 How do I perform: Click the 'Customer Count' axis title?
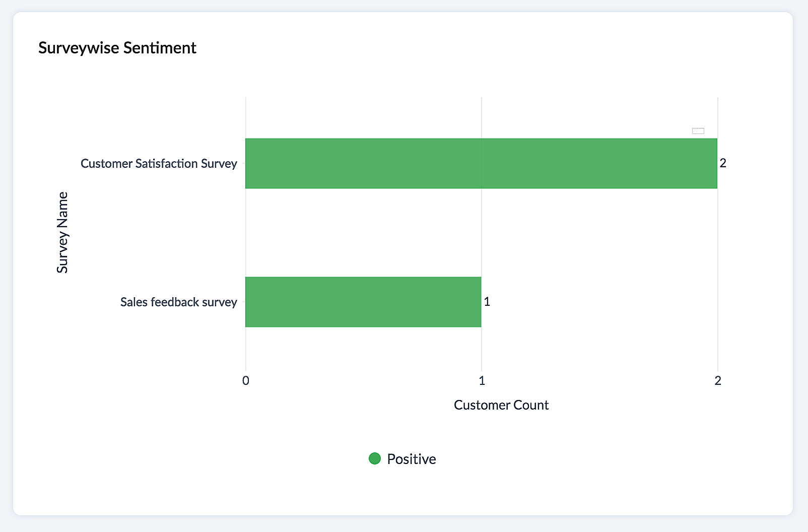coord(501,405)
